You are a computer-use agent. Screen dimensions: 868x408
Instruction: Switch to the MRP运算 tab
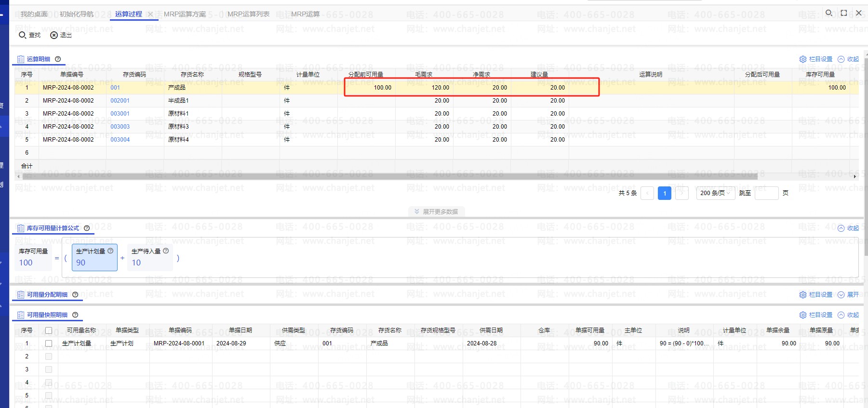point(305,14)
